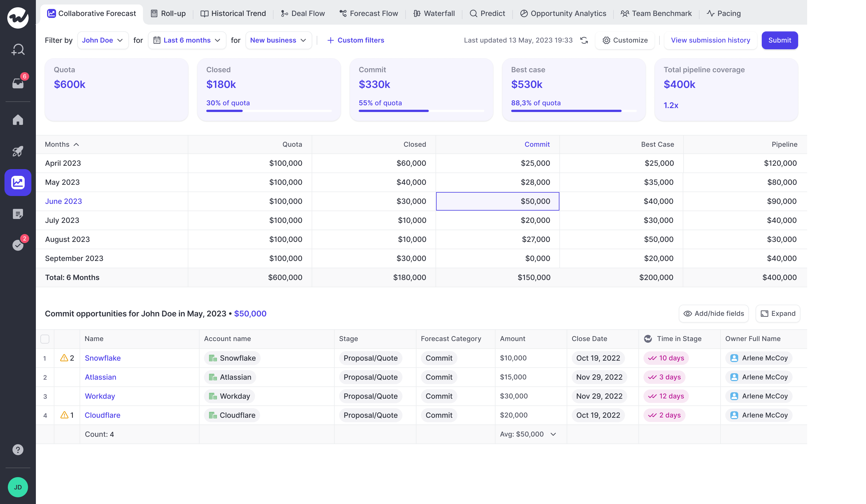Switch to the Predict tab

(x=487, y=13)
